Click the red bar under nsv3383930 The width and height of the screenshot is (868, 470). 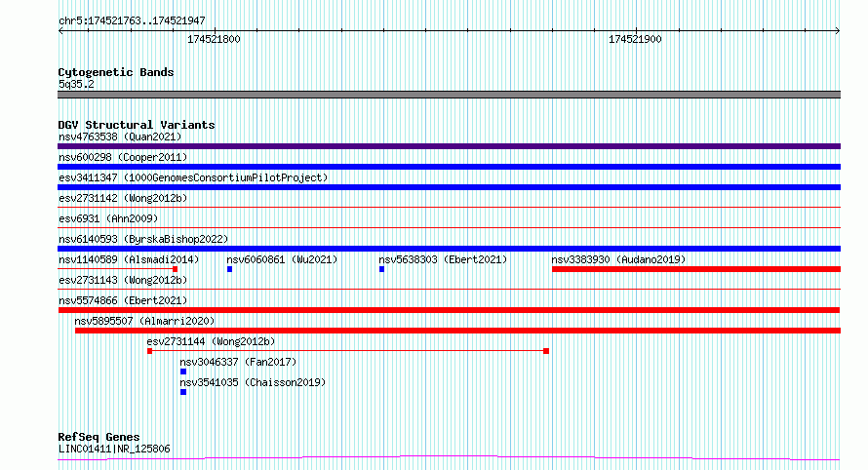tap(695, 269)
